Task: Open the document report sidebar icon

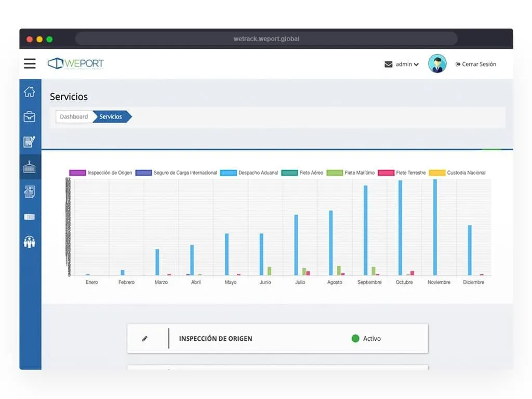Action: click(x=30, y=192)
